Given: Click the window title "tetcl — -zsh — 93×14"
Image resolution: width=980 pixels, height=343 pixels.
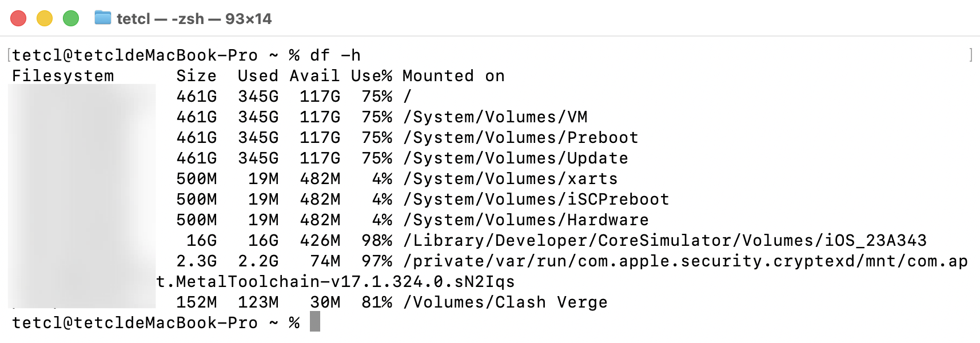Looking at the screenshot, I should click(194, 19).
